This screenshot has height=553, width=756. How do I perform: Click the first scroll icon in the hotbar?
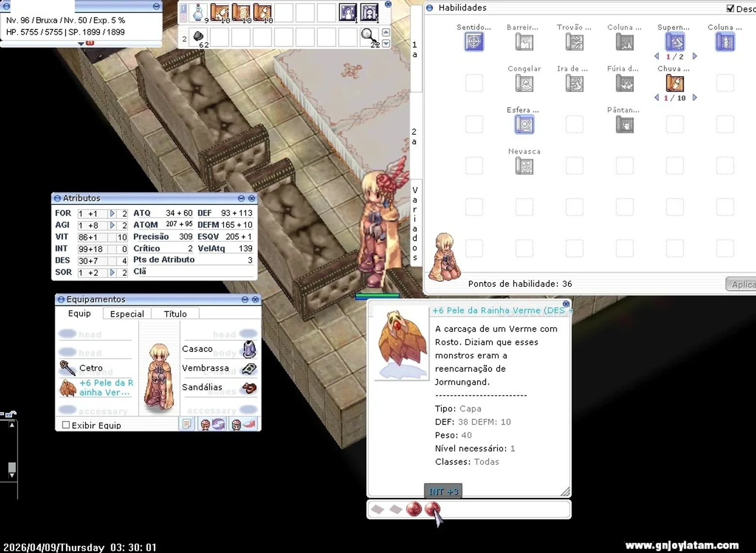point(220,13)
